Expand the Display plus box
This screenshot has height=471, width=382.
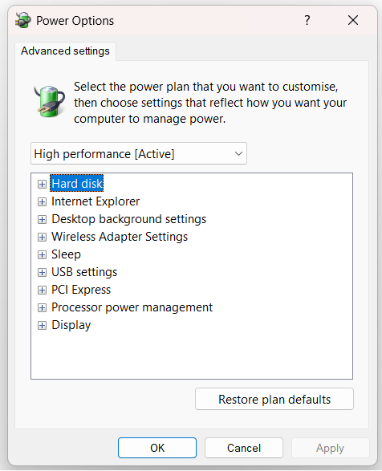42,325
